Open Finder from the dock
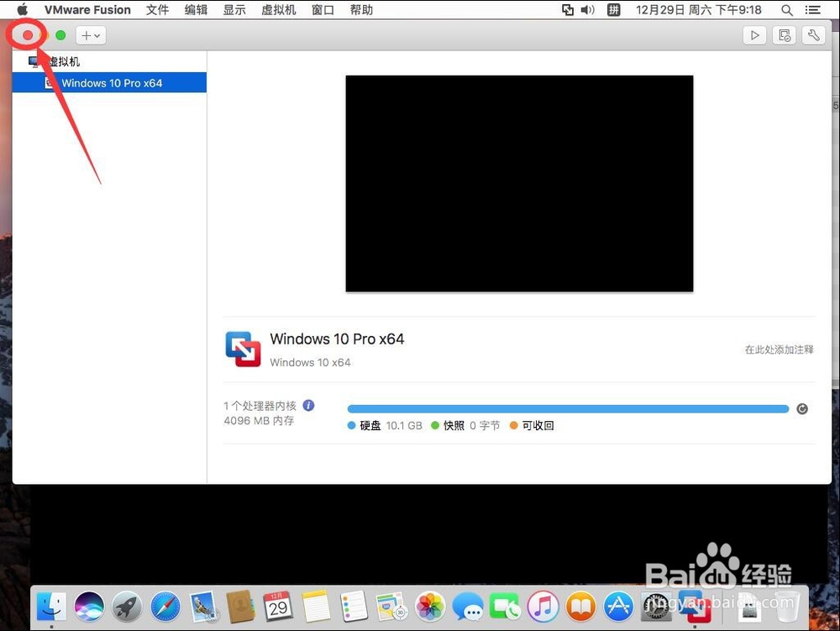The width and height of the screenshot is (840, 631). tap(51, 607)
